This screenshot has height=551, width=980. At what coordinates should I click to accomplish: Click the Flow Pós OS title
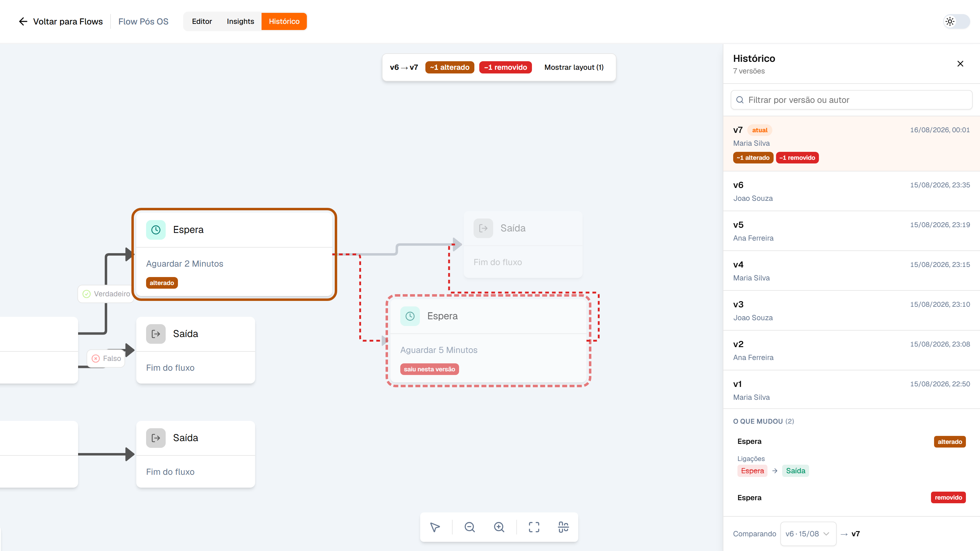[143, 21]
